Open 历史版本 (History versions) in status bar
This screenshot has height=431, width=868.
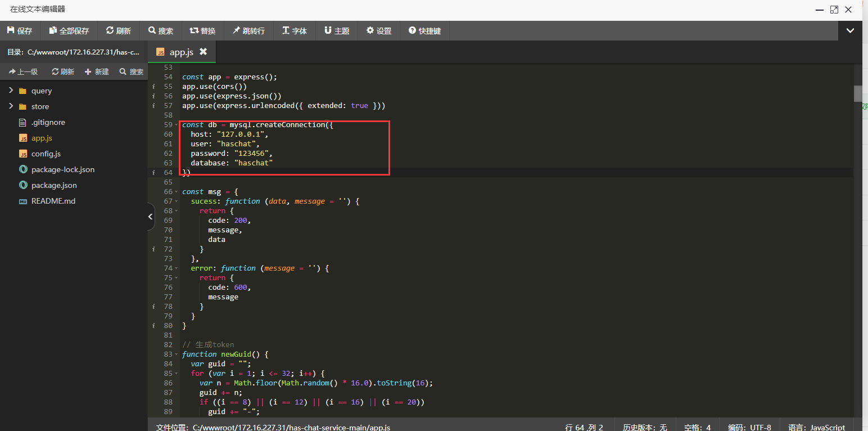click(x=645, y=428)
